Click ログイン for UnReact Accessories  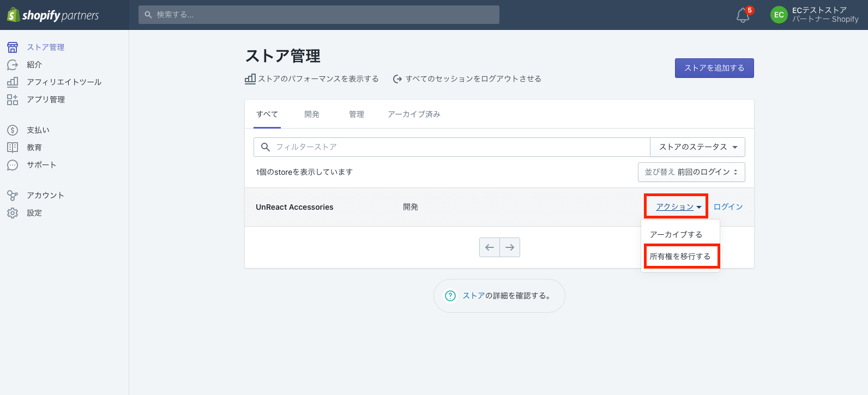728,207
